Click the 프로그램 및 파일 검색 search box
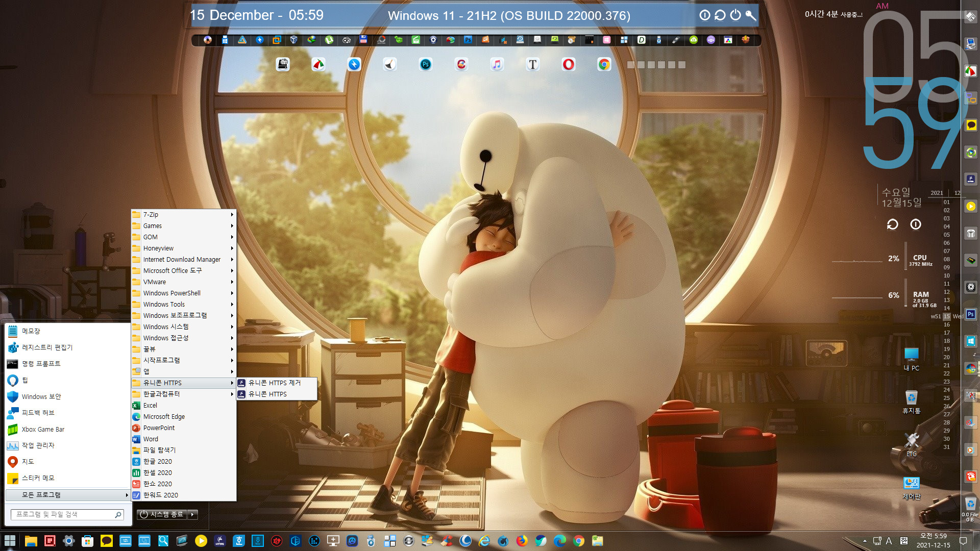Screen dimensions: 980x551 tap(67, 514)
